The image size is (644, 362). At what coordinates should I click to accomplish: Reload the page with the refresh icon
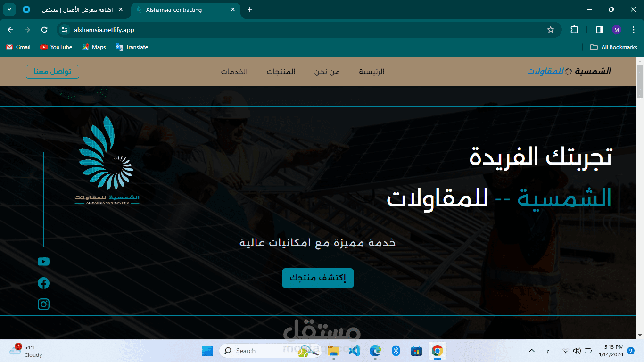pyautogui.click(x=44, y=30)
